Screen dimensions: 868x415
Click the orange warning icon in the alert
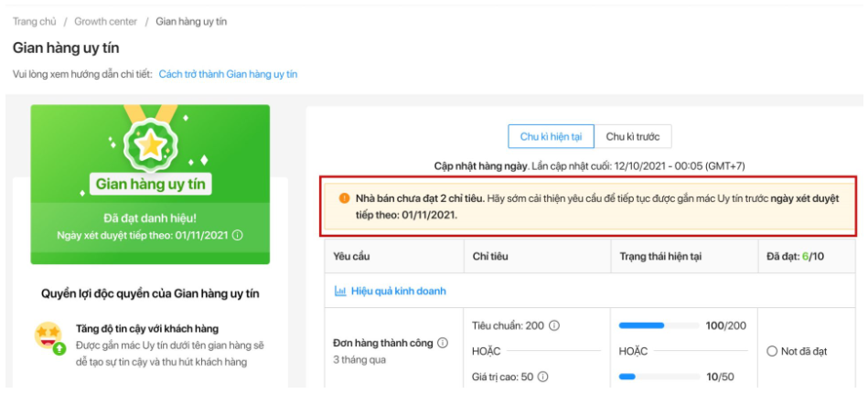tap(344, 198)
